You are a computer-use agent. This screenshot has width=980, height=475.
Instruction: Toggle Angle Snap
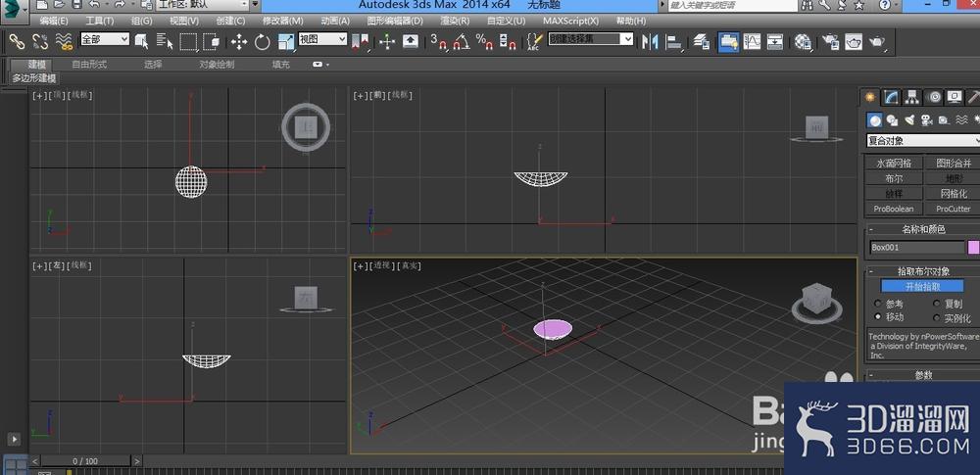[462, 42]
